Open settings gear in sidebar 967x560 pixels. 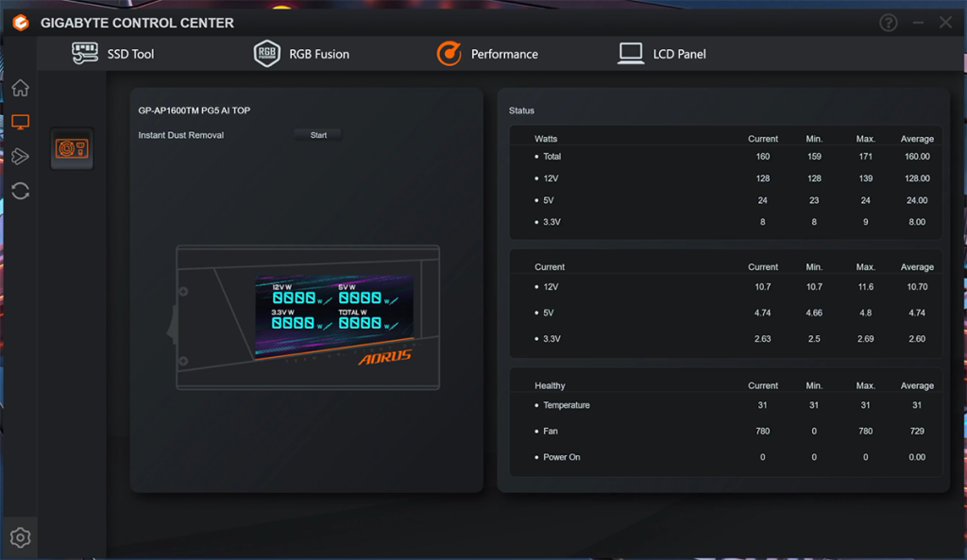click(21, 537)
